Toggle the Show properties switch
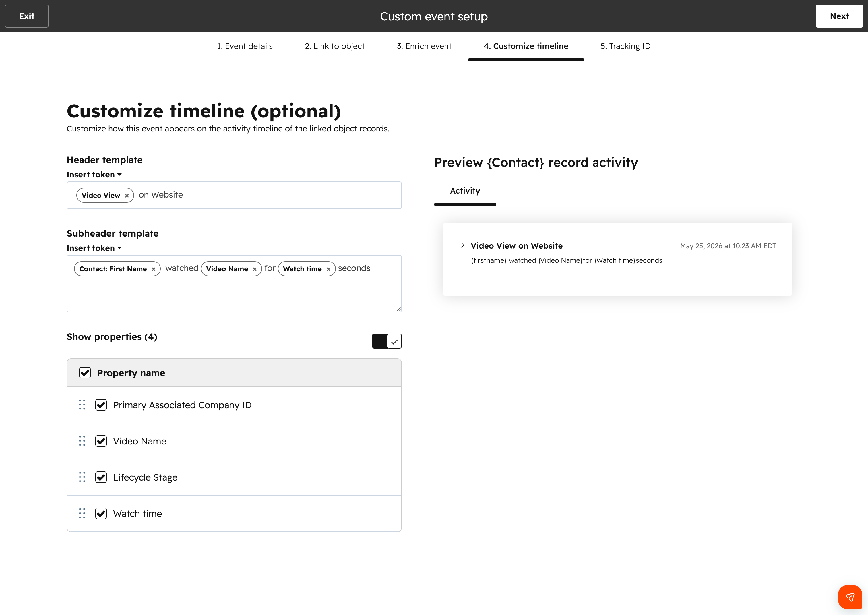The image size is (868, 615). pyautogui.click(x=386, y=341)
